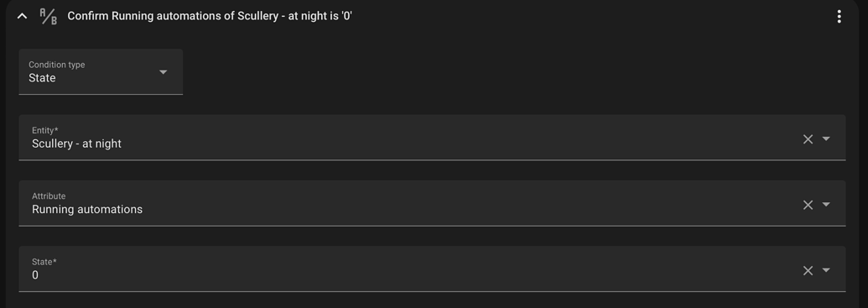Clear the Attribute field with its X
The width and height of the screenshot is (868, 308).
click(x=808, y=205)
